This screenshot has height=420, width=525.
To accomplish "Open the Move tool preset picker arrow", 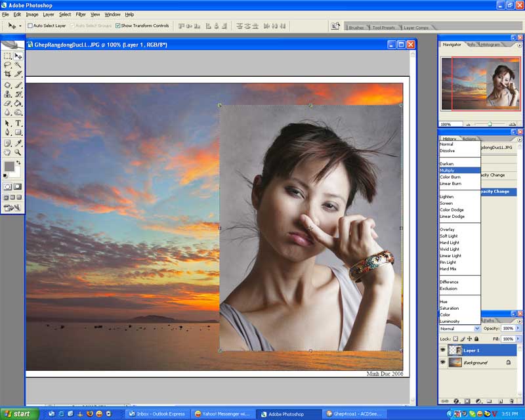I will tap(20, 26).
